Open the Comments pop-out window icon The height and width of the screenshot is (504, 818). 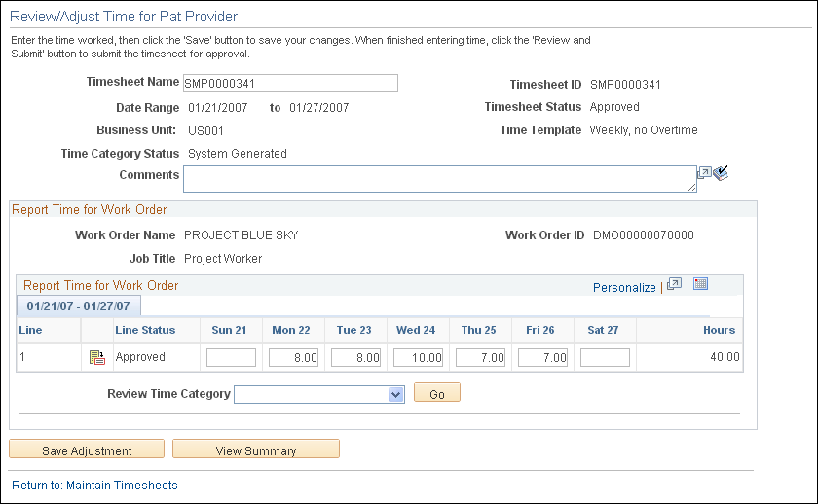pyautogui.click(x=704, y=172)
